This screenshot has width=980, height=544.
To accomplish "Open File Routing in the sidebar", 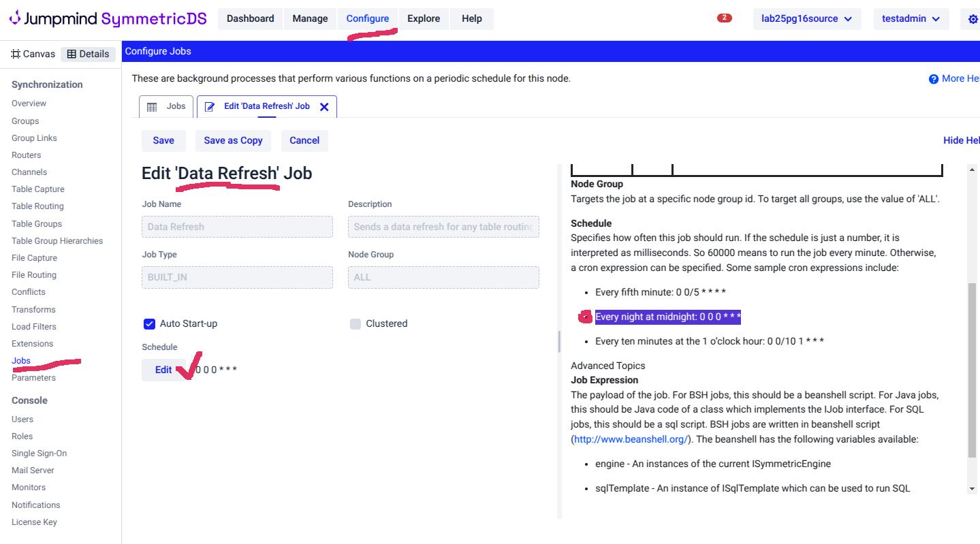I will 34,275.
